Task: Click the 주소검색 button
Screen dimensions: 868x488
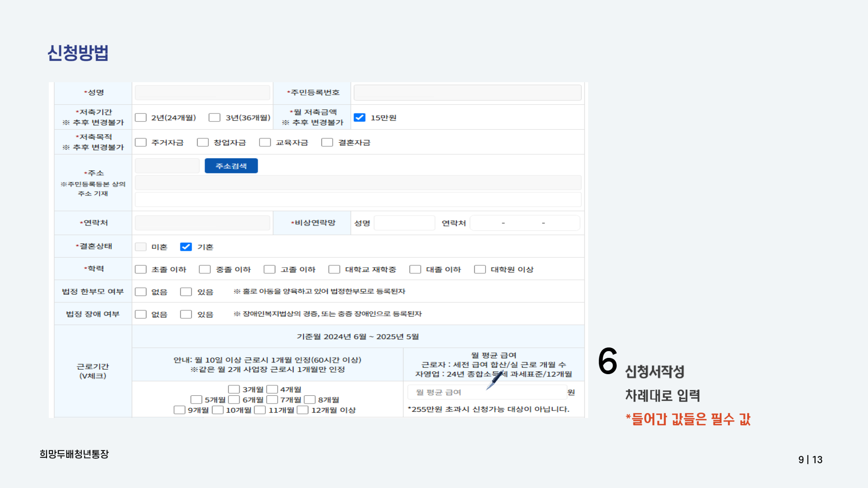Action: click(231, 166)
